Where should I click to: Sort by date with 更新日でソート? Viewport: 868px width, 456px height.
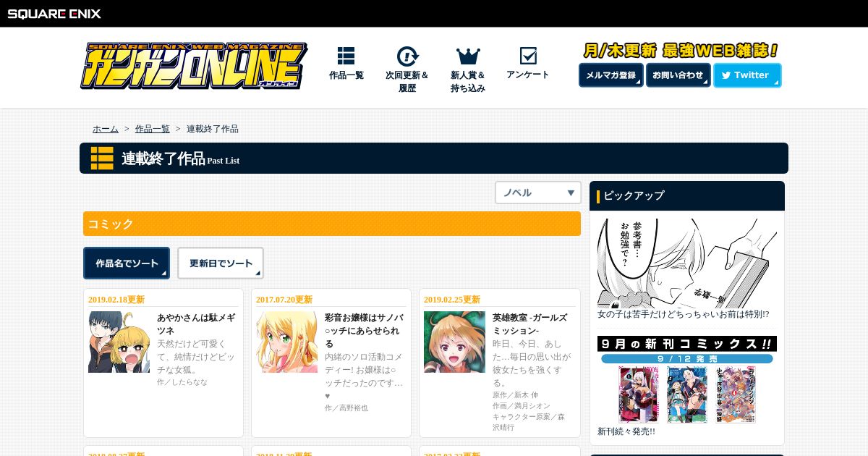pos(221,263)
